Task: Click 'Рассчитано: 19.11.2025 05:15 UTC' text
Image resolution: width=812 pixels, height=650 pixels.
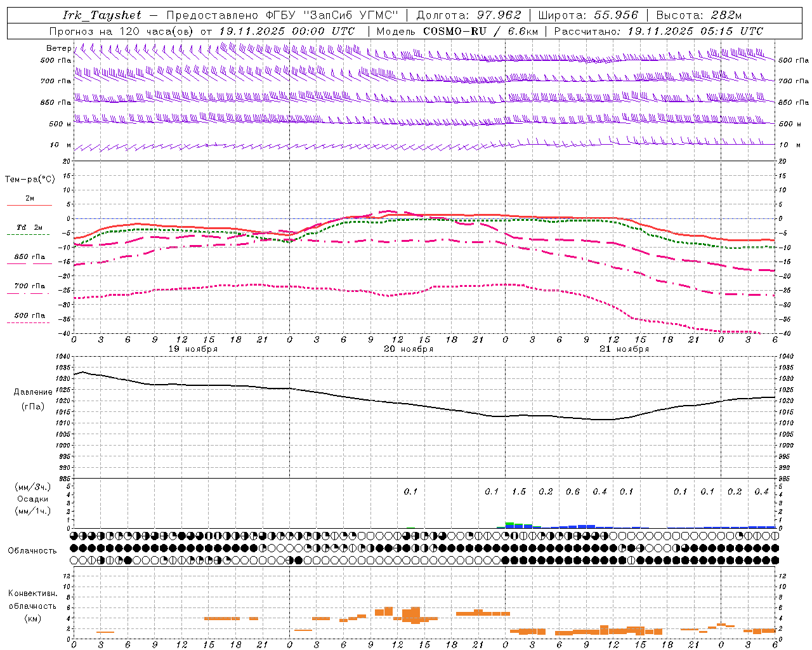Action: coord(658,31)
